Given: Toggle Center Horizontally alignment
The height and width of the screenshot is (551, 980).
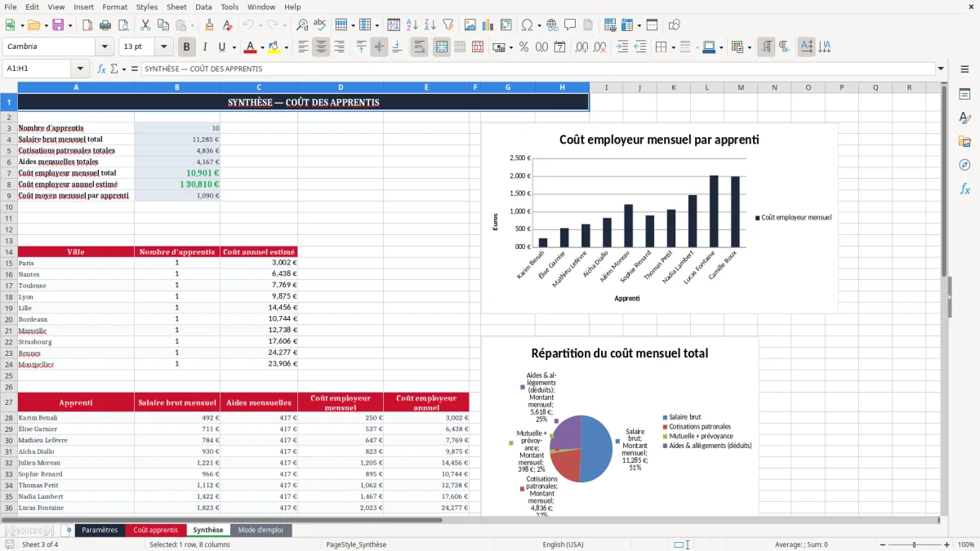Looking at the screenshot, I should click(x=322, y=47).
